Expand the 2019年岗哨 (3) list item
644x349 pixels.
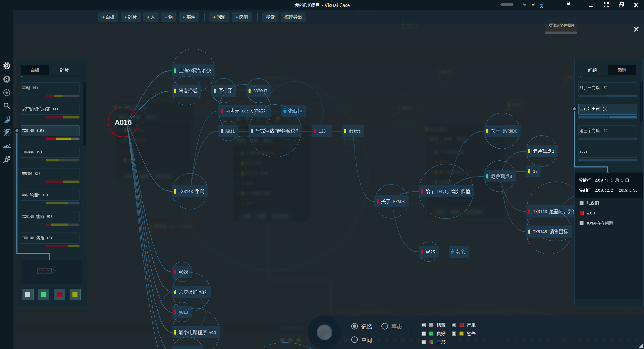(607, 109)
